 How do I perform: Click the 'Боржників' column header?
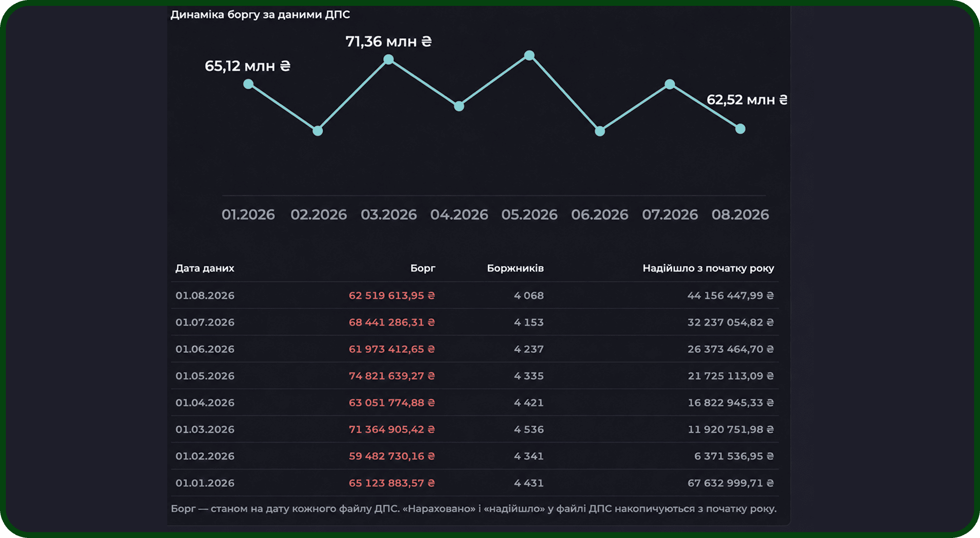[x=515, y=268]
